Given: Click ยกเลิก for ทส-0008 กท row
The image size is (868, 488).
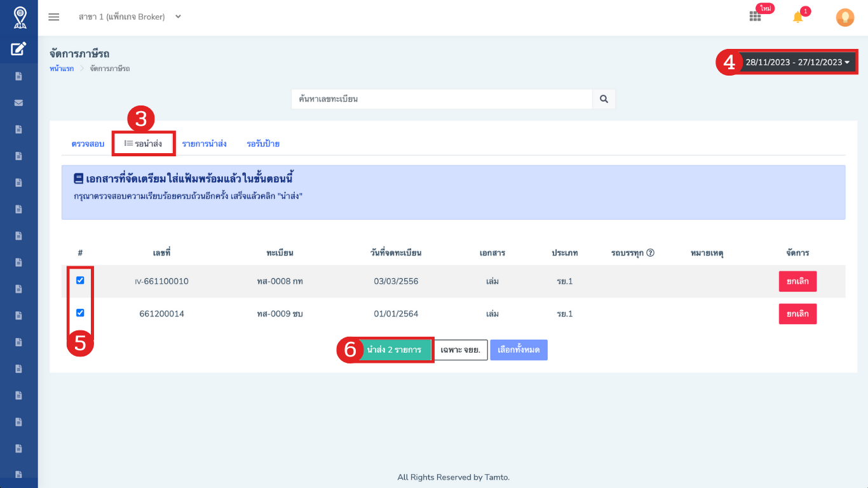Looking at the screenshot, I should 797,281.
